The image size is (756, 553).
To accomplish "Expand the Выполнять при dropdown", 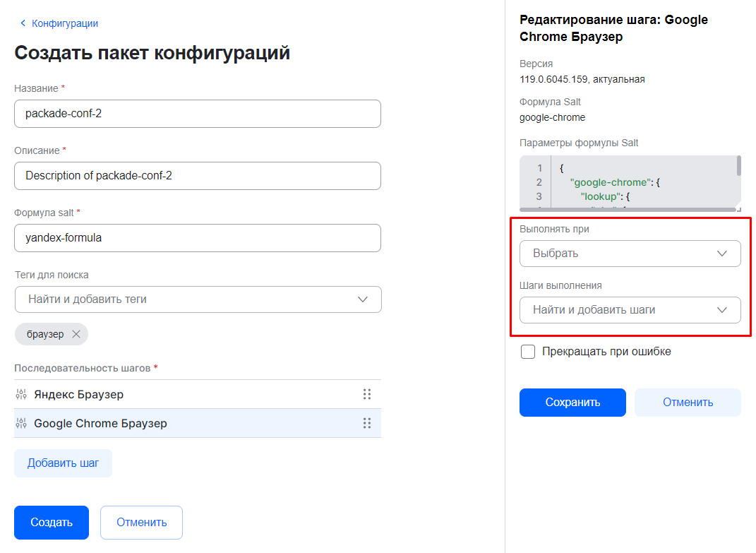I will tap(630, 254).
